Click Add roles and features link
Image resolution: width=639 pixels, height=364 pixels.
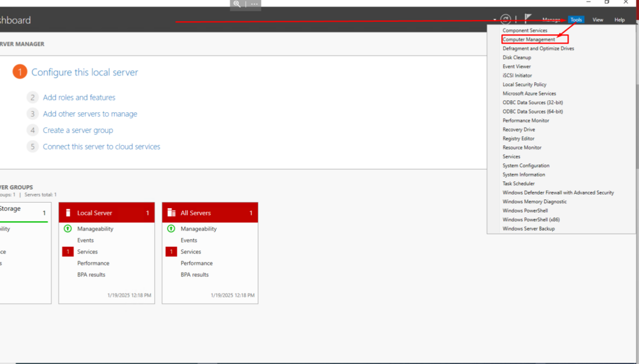click(79, 97)
